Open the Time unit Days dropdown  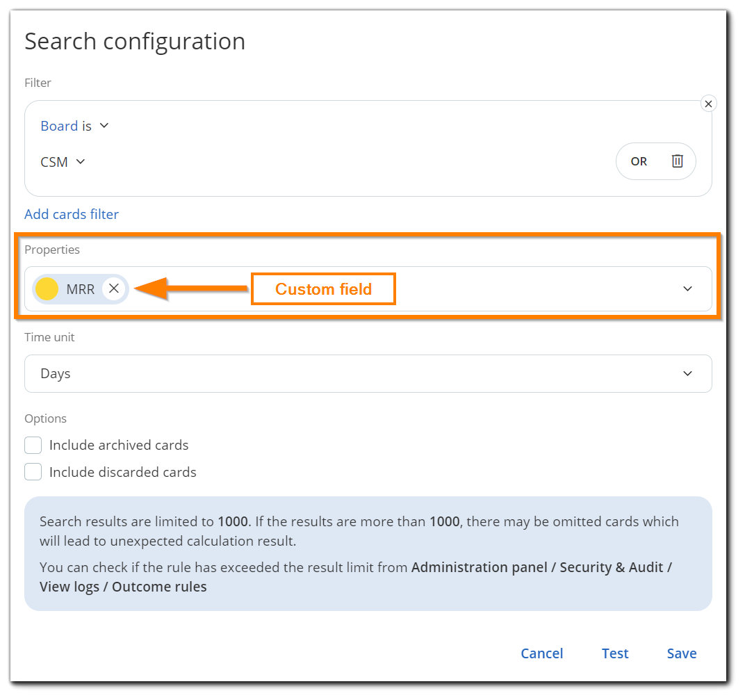pyautogui.click(x=368, y=373)
